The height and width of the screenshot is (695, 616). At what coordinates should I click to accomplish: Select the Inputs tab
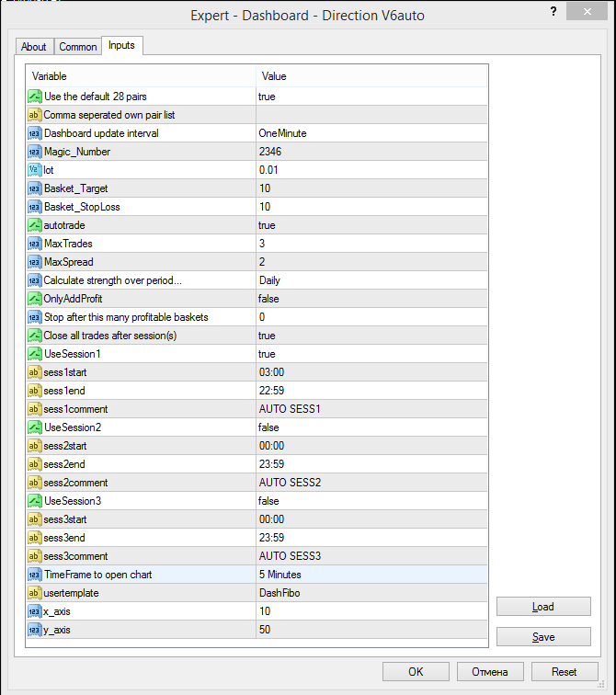tap(121, 45)
